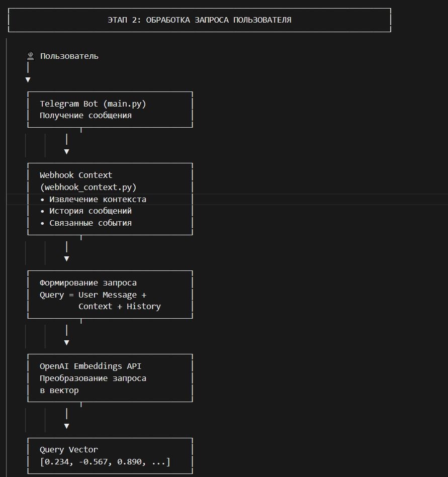Click the user emoji beside Пользователь
The height and width of the screenshot is (477, 448).
pos(30,56)
